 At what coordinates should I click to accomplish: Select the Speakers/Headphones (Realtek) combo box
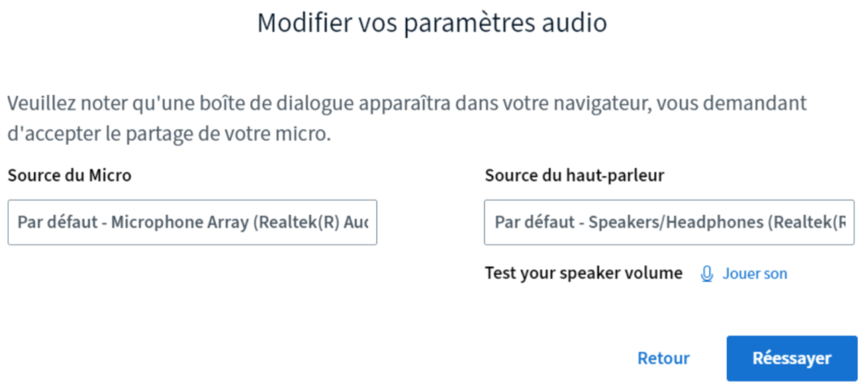669,222
